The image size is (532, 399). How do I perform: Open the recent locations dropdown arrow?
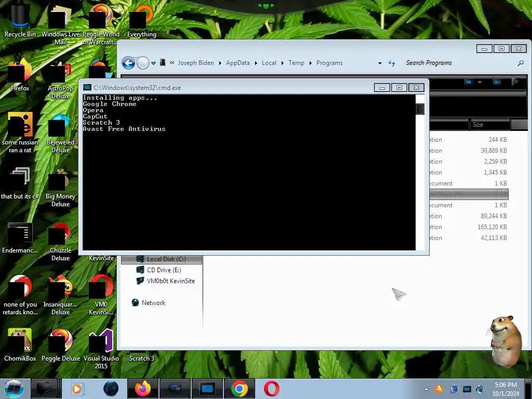pyautogui.click(x=153, y=63)
